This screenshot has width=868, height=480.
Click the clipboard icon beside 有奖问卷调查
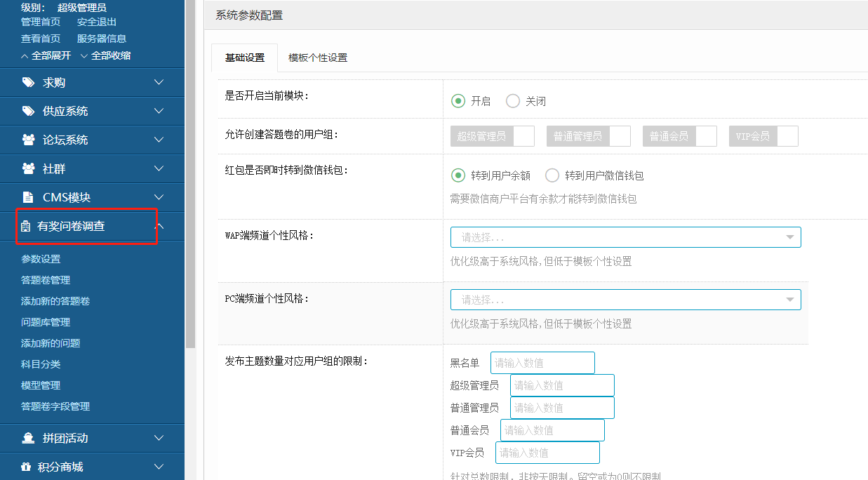(x=26, y=226)
